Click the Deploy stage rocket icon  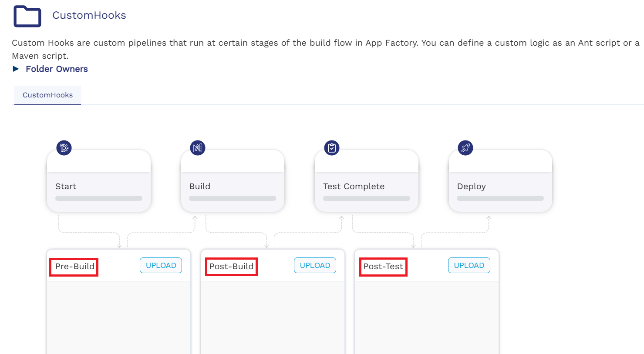(465, 148)
